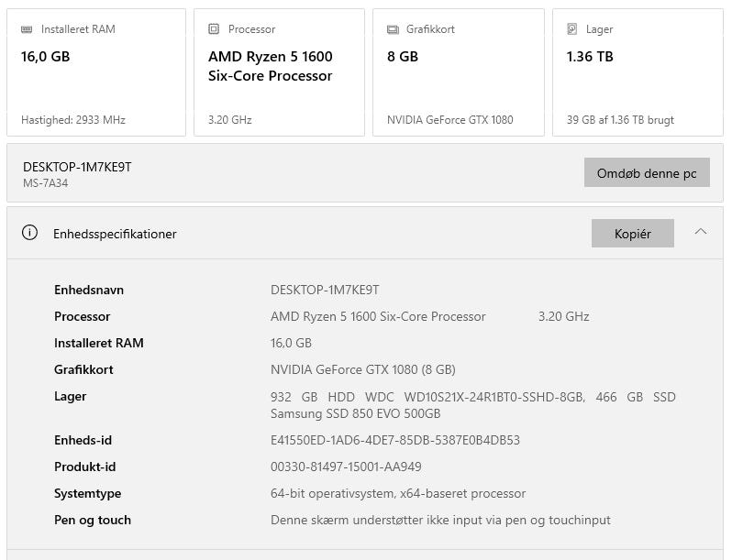The image size is (732, 560).
Task: Click the Grafikkort graphics card icon
Action: 393,29
